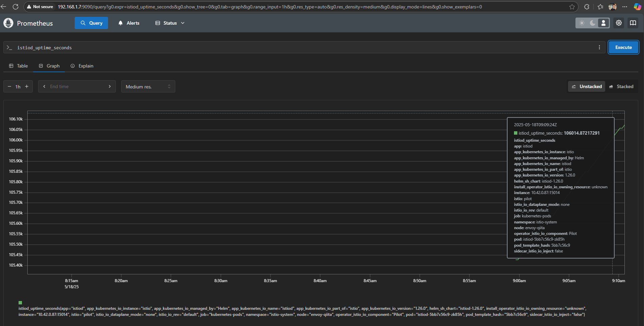Image resolution: width=644 pixels, height=326 pixels.
Task: Click the Prometheus flame logo
Action: 8,23
